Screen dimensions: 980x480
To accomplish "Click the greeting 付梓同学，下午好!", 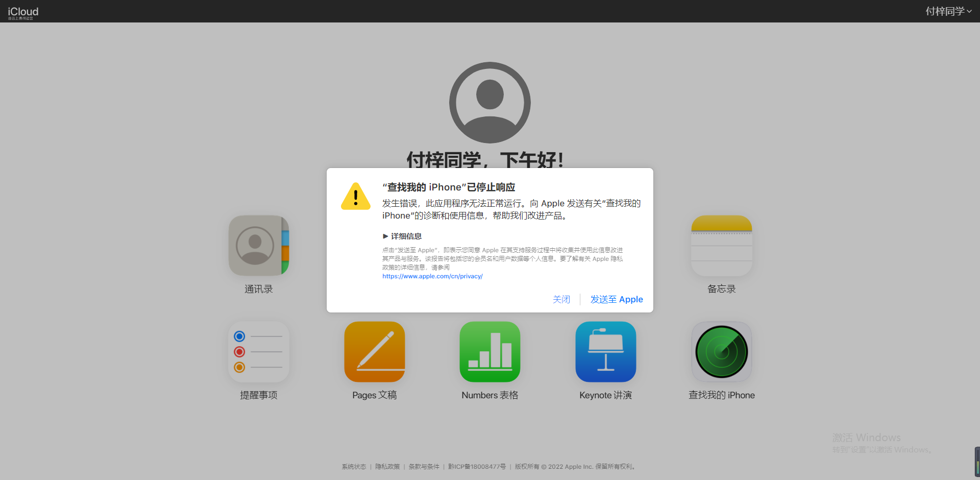I will click(x=485, y=159).
